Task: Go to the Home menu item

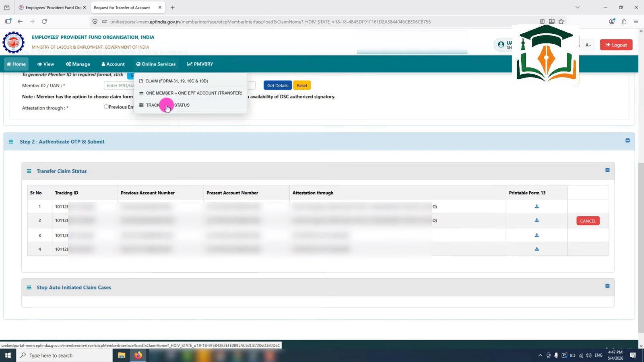Action: (16, 64)
